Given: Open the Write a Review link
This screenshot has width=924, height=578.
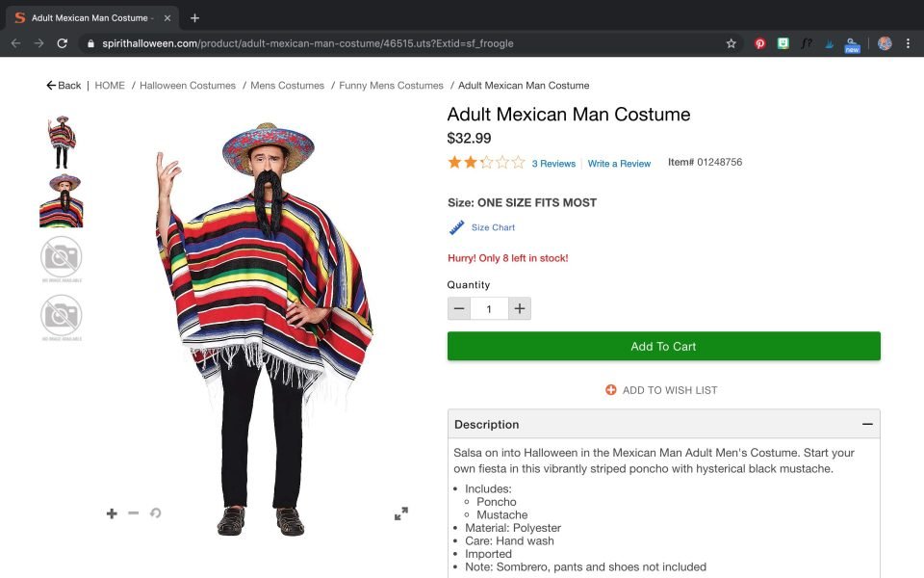Looking at the screenshot, I should tap(619, 164).
